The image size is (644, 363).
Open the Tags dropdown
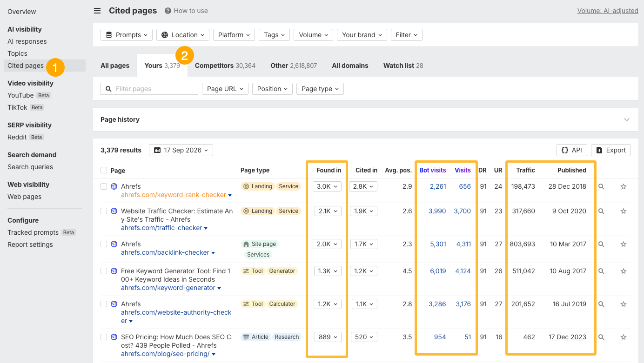click(275, 35)
